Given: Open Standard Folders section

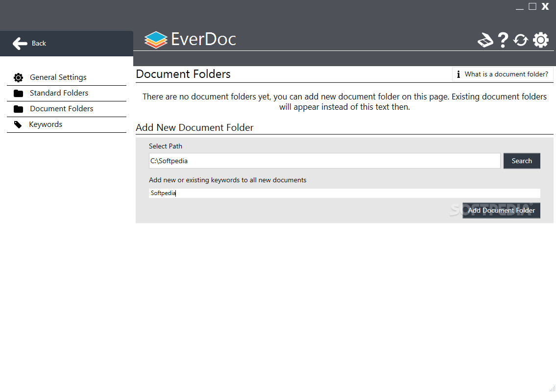Looking at the screenshot, I should pyautogui.click(x=67, y=93).
